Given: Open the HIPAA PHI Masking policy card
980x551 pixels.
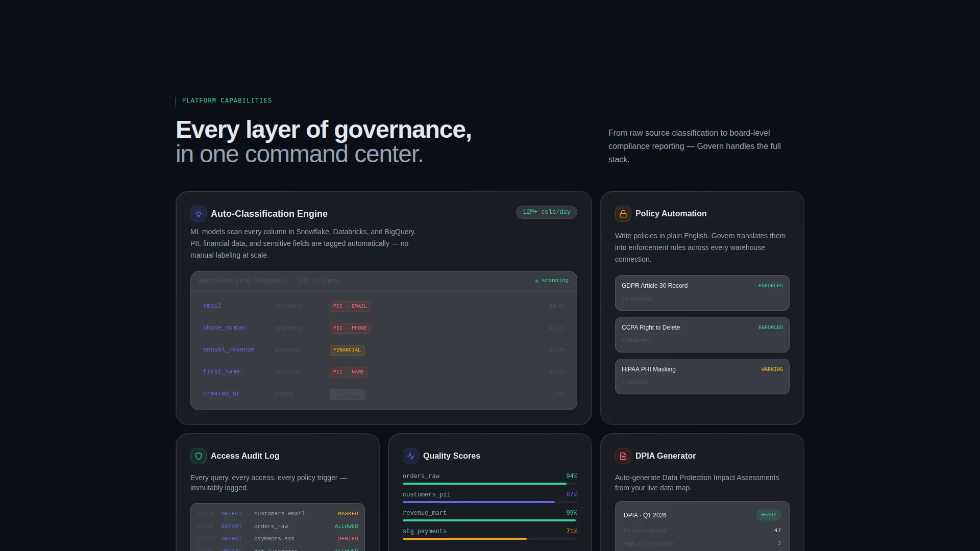Looking at the screenshot, I should [702, 377].
